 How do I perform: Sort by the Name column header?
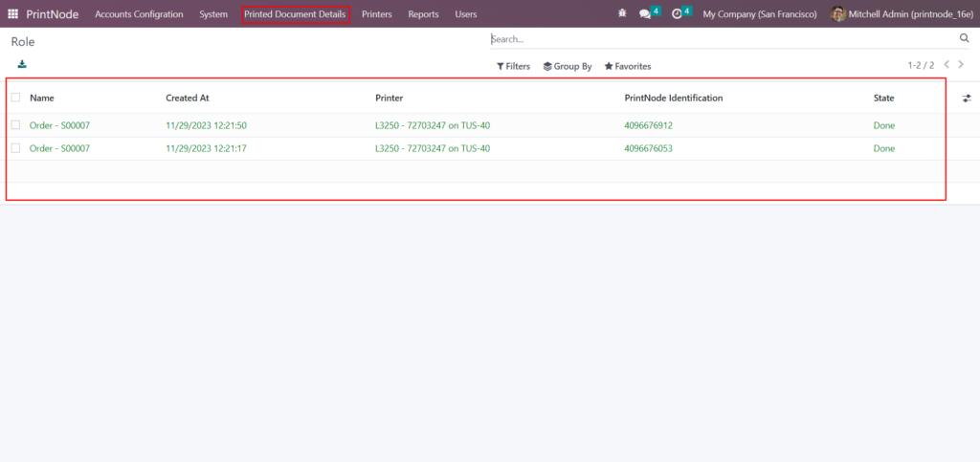[x=42, y=98]
